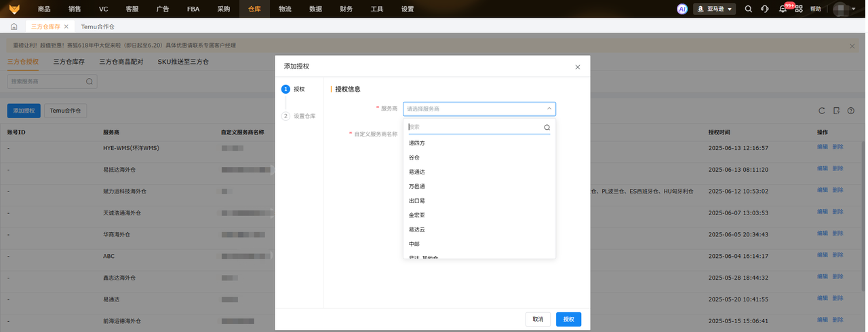Choose 万邑通 in the provider dropdown
Image resolution: width=868 pixels, height=332 pixels.
click(x=417, y=186)
